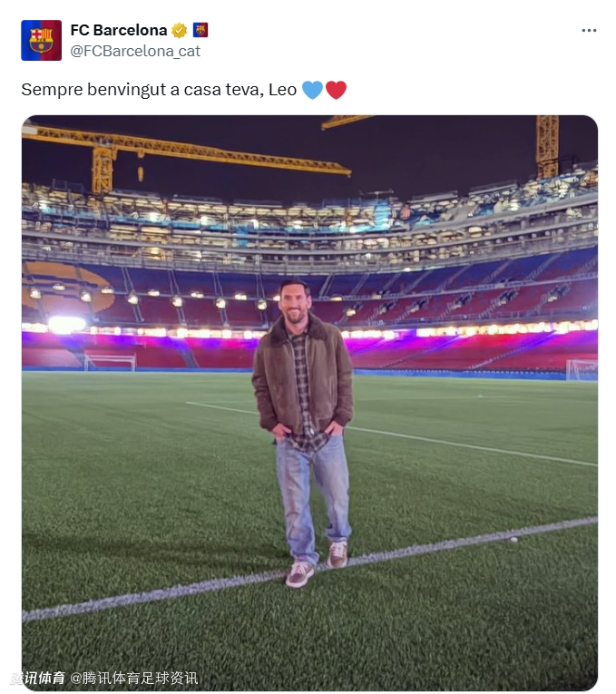
Task: Click the red heart emoji
Action: pyautogui.click(x=336, y=90)
